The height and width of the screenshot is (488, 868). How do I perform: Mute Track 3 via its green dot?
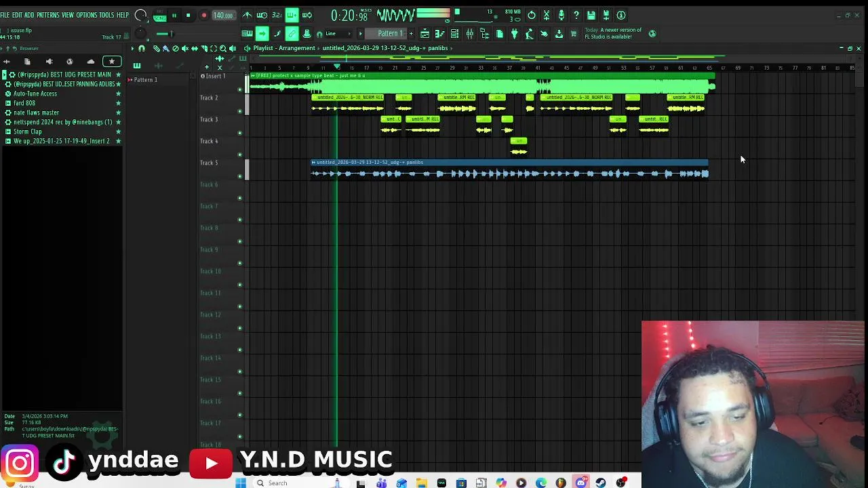coord(239,133)
